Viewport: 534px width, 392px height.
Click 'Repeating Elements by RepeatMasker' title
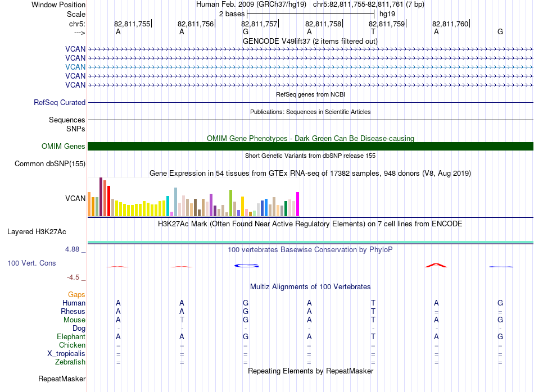point(311,371)
